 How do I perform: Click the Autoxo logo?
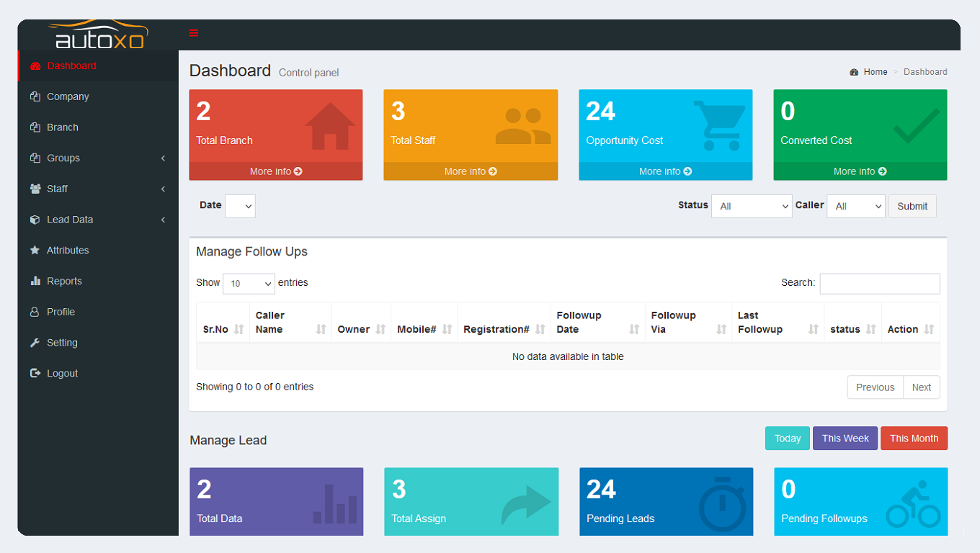click(x=99, y=36)
